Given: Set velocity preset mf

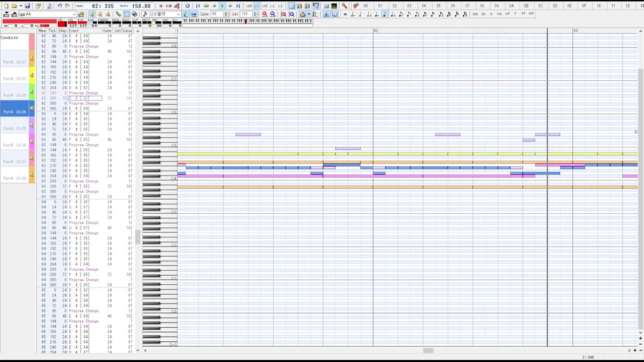Looking at the screenshot, I should tap(507, 14).
